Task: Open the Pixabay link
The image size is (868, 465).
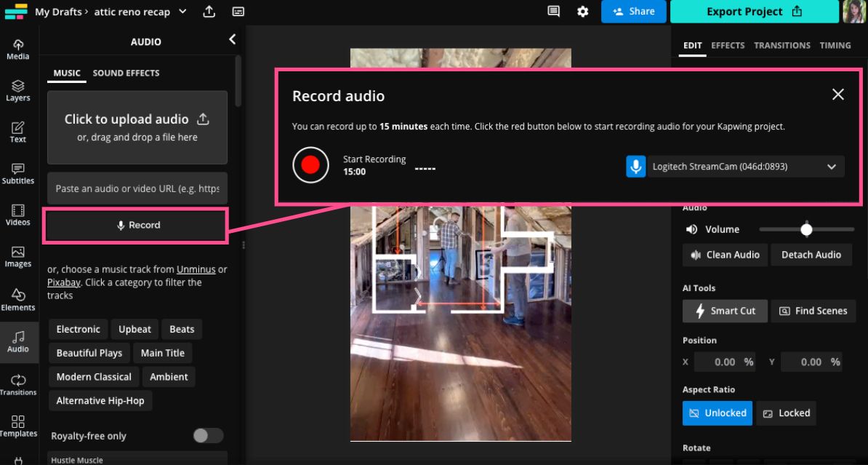Action: 64,282
